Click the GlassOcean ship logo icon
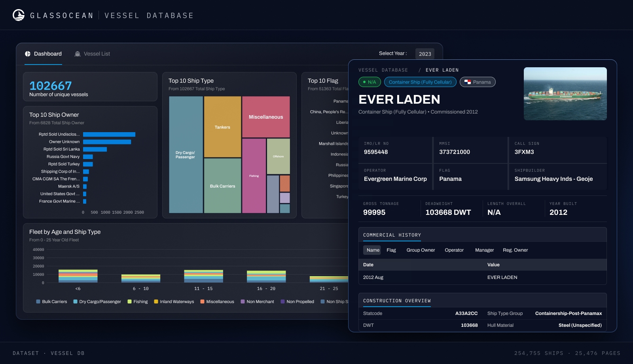Image resolution: width=633 pixels, height=364 pixels. [x=19, y=15]
